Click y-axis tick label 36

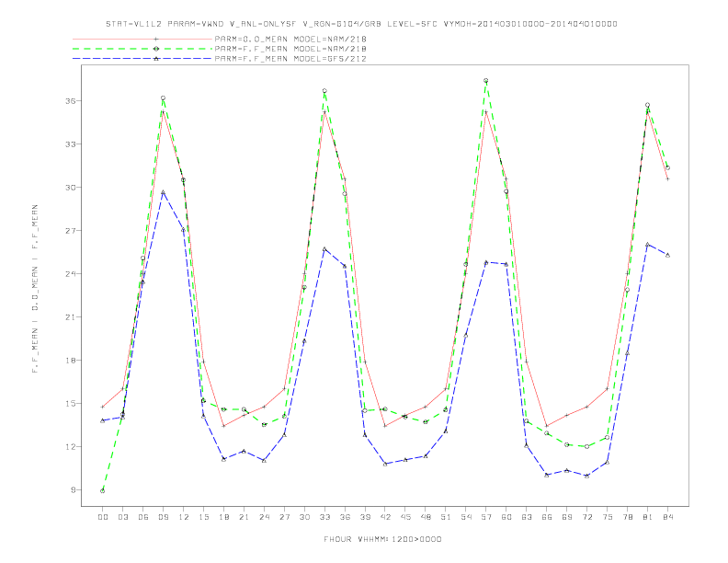point(70,101)
